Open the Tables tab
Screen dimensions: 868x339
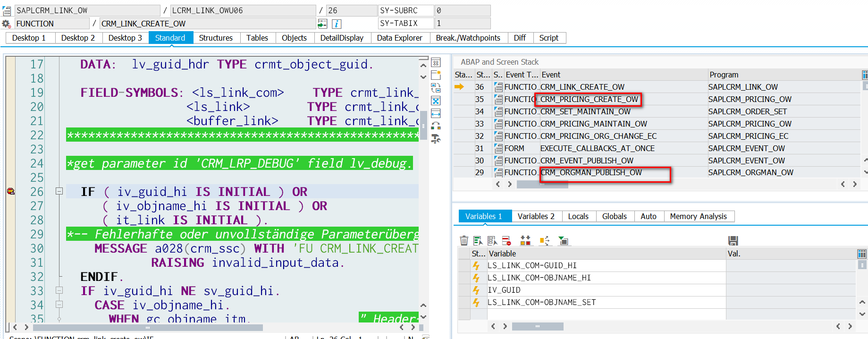[257, 38]
